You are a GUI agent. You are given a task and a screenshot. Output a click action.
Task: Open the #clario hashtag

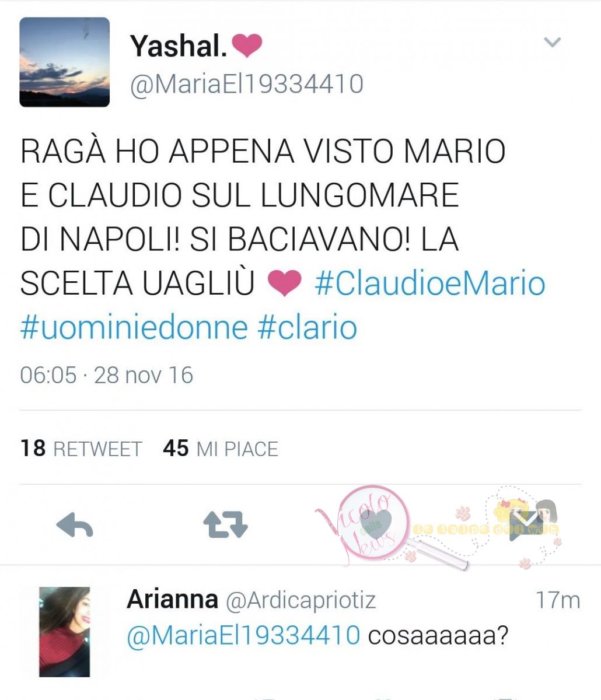(308, 327)
